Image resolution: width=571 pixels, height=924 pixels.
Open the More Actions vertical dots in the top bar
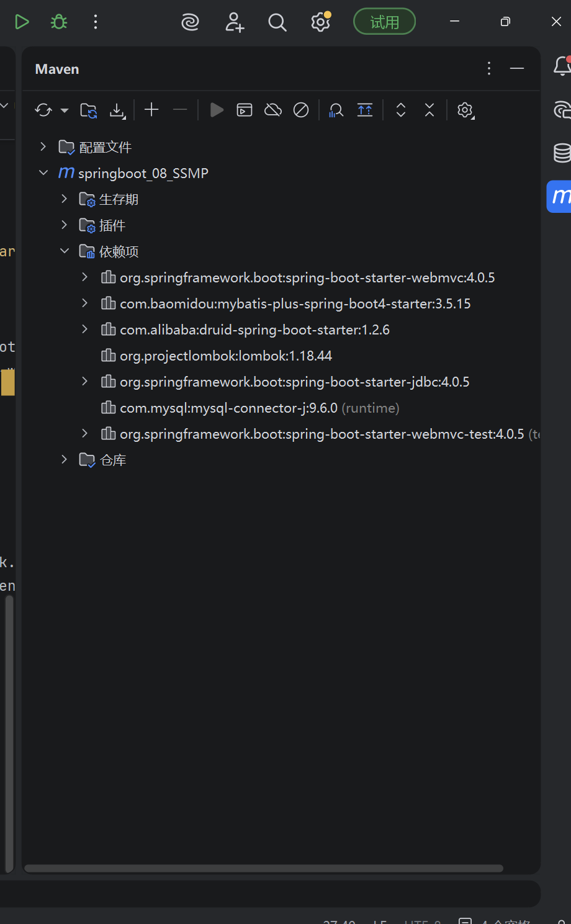click(96, 22)
